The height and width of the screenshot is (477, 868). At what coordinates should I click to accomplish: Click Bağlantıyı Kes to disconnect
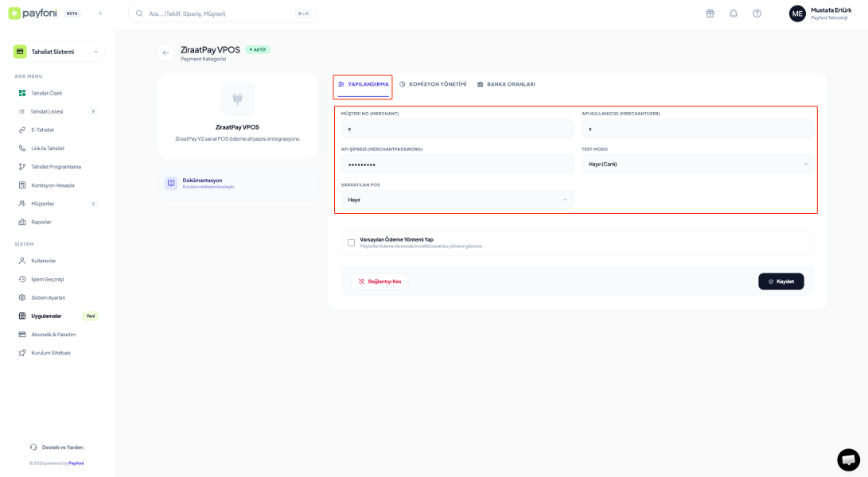[x=380, y=281]
